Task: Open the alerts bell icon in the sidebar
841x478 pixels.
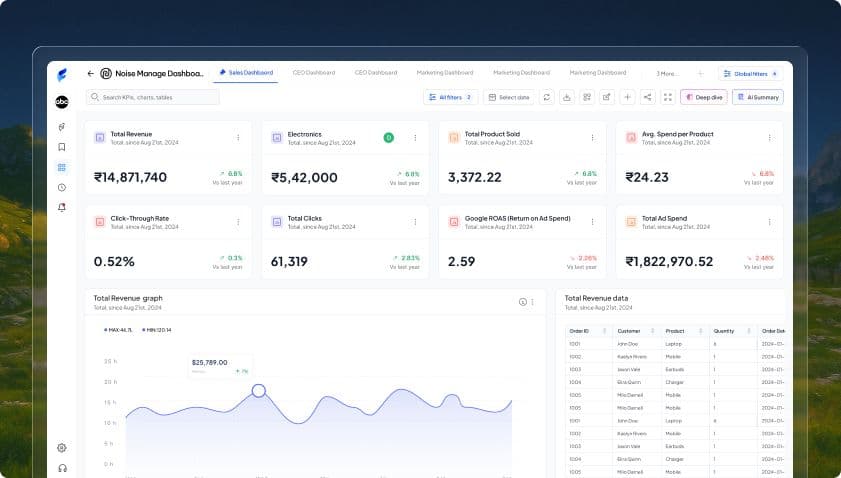Action: pyautogui.click(x=62, y=207)
